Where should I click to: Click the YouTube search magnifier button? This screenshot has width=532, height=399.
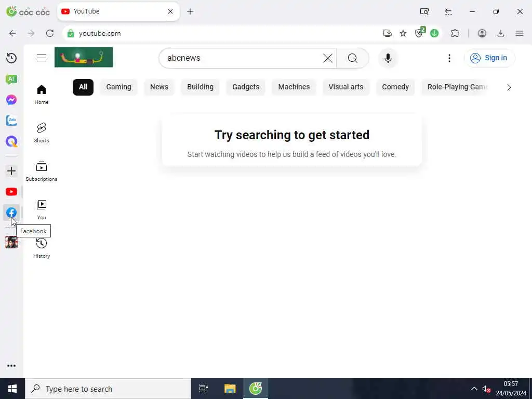tap(353, 58)
